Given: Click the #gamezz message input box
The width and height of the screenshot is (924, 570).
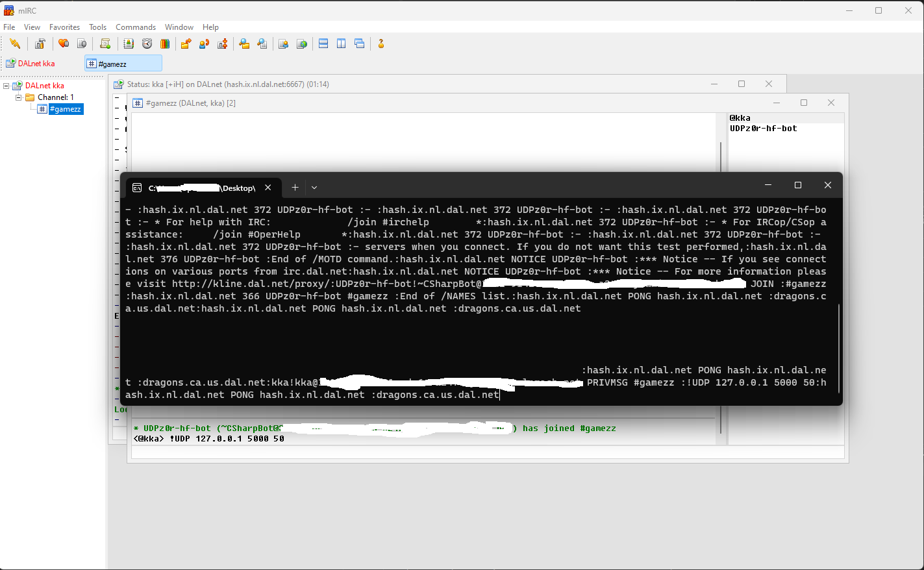Looking at the screenshot, I should coord(488,452).
